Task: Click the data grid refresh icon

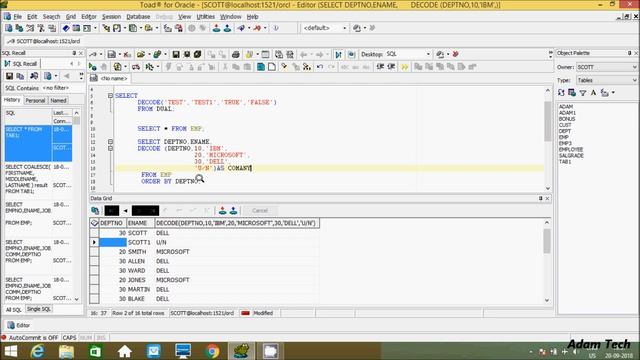Action: [95, 211]
